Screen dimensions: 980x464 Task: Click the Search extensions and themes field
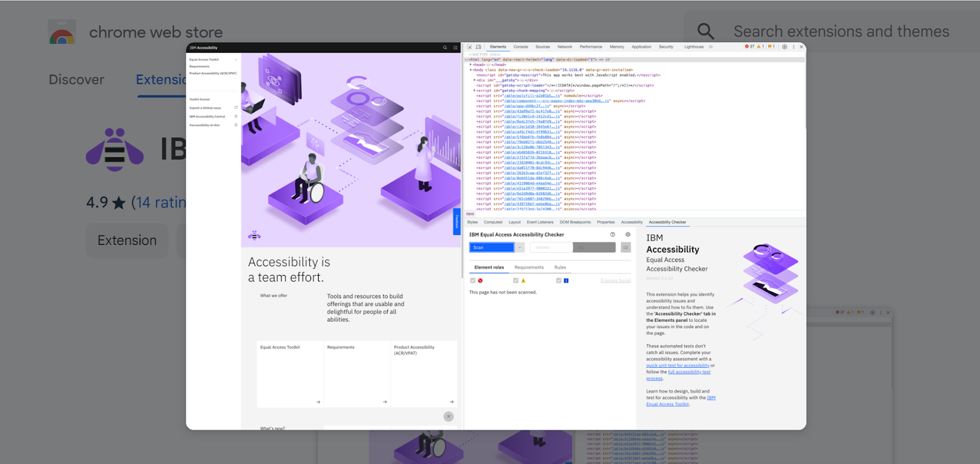pos(841,31)
